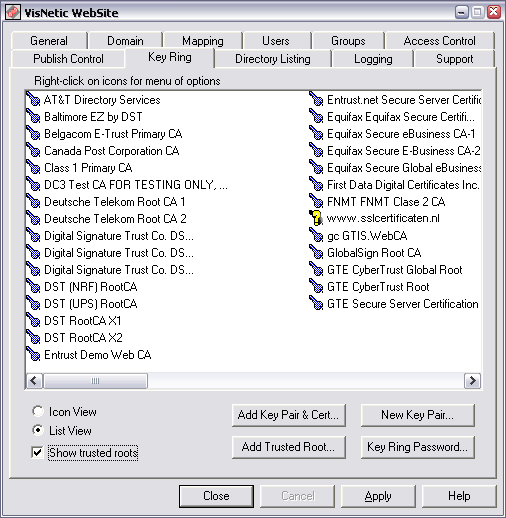This screenshot has height=518, width=506.
Task: Select DST RootCA X1 entry text
Action: click(x=83, y=321)
